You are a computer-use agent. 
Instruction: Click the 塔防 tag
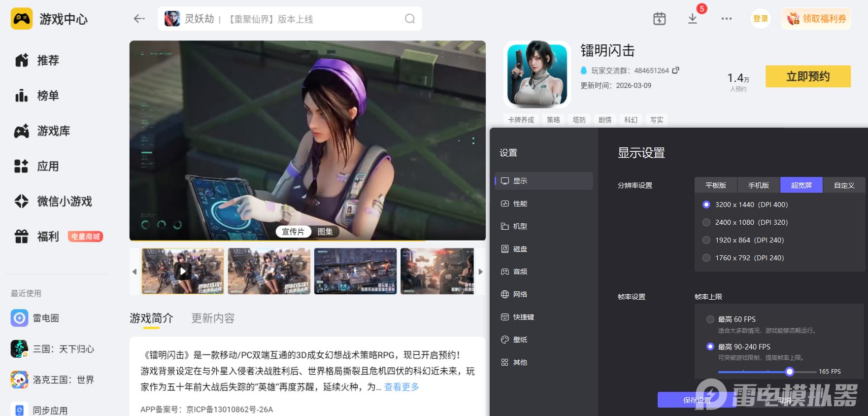(579, 120)
